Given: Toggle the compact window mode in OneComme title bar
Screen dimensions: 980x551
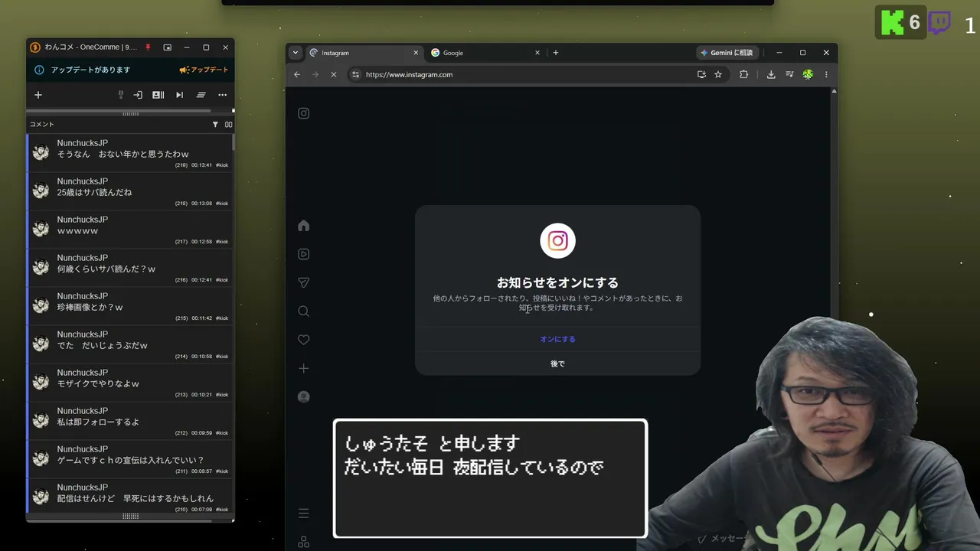Looking at the screenshot, I should pos(167,47).
